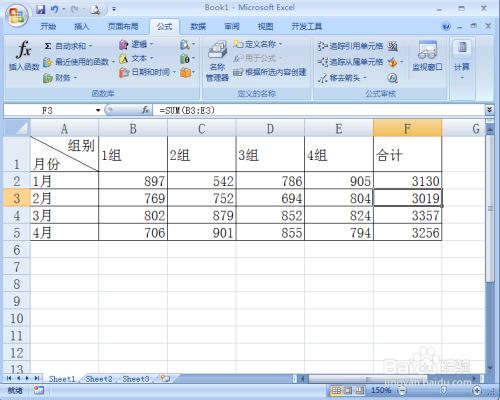Click the Insert Function fx button
500x400 pixels.
point(24,55)
